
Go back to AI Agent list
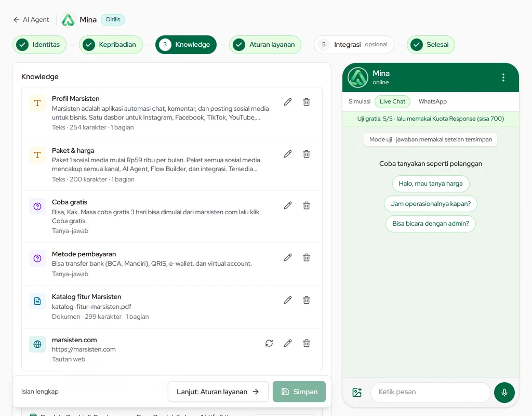tap(31, 20)
